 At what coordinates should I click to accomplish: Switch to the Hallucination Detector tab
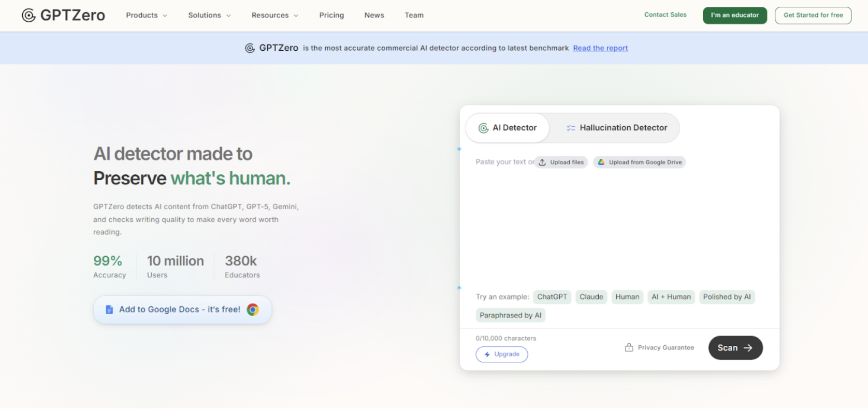click(616, 128)
